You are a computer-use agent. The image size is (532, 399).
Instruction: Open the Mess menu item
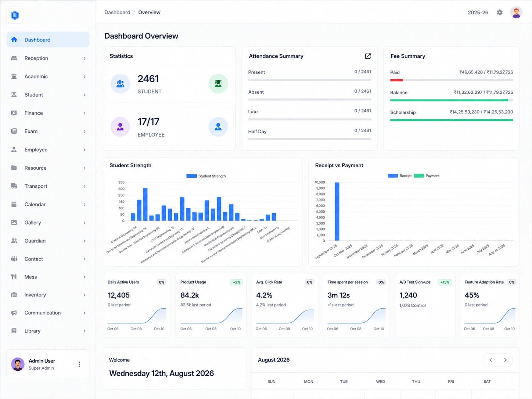click(48, 277)
